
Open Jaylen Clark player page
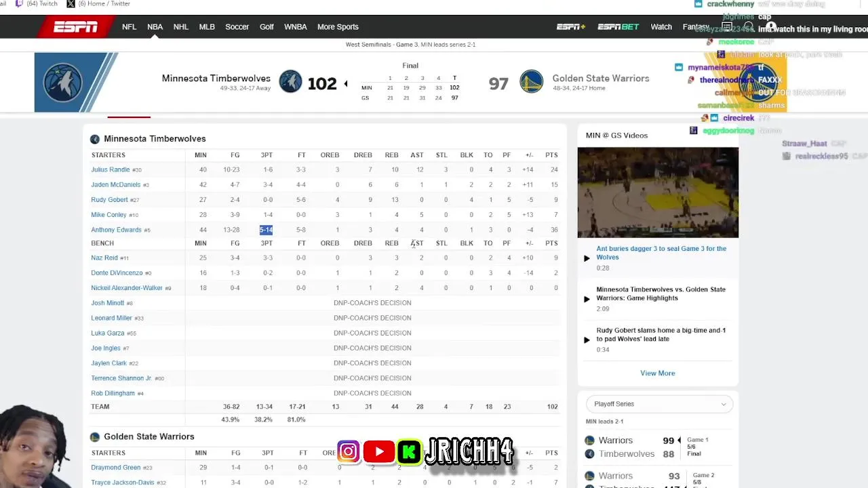point(108,363)
